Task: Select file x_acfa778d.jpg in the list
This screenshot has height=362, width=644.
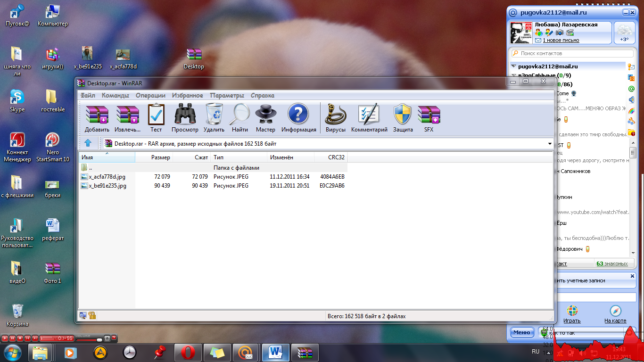Action: coord(214,177)
